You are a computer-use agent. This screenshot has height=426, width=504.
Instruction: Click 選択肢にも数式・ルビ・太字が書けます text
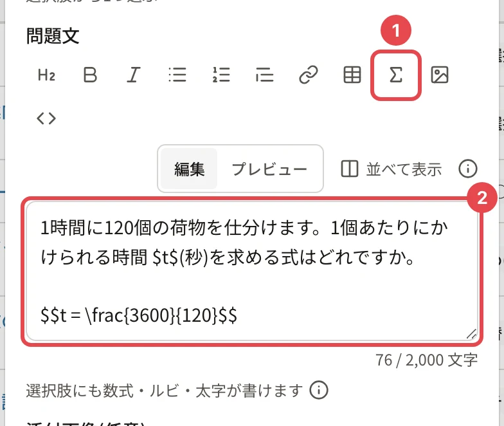[x=165, y=391]
